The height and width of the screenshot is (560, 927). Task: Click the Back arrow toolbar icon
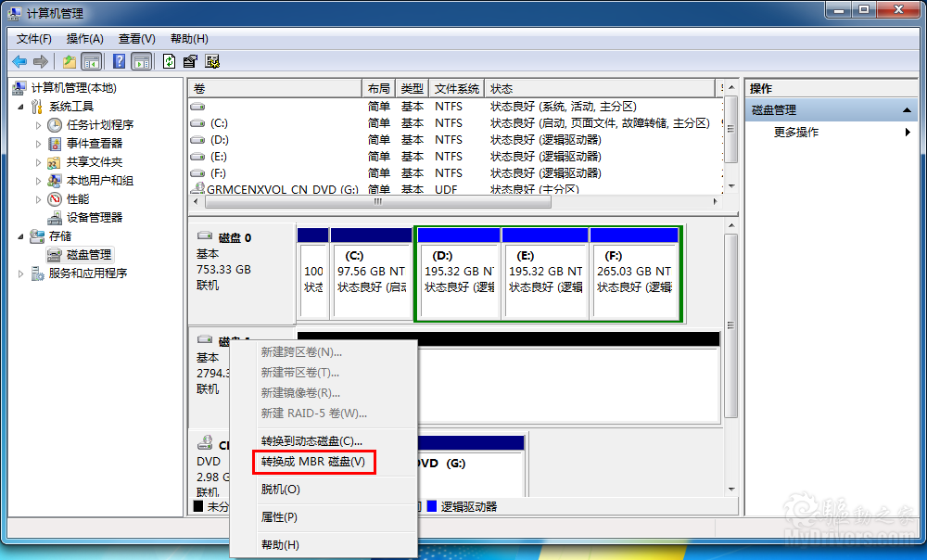(19, 61)
